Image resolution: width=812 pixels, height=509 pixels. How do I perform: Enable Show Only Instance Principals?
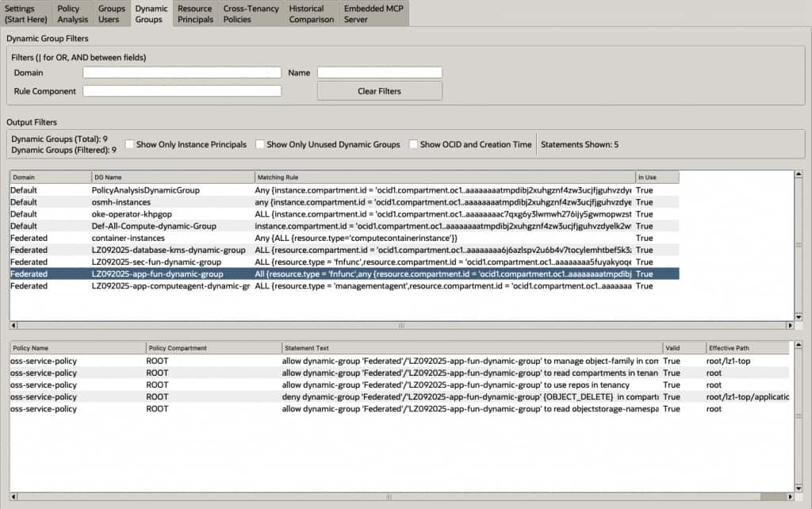click(x=130, y=144)
